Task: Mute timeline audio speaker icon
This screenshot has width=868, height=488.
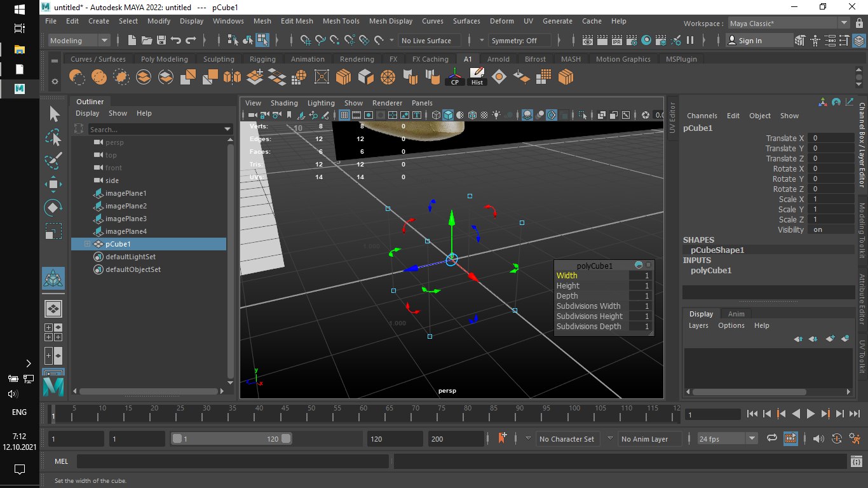Action: (x=818, y=438)
